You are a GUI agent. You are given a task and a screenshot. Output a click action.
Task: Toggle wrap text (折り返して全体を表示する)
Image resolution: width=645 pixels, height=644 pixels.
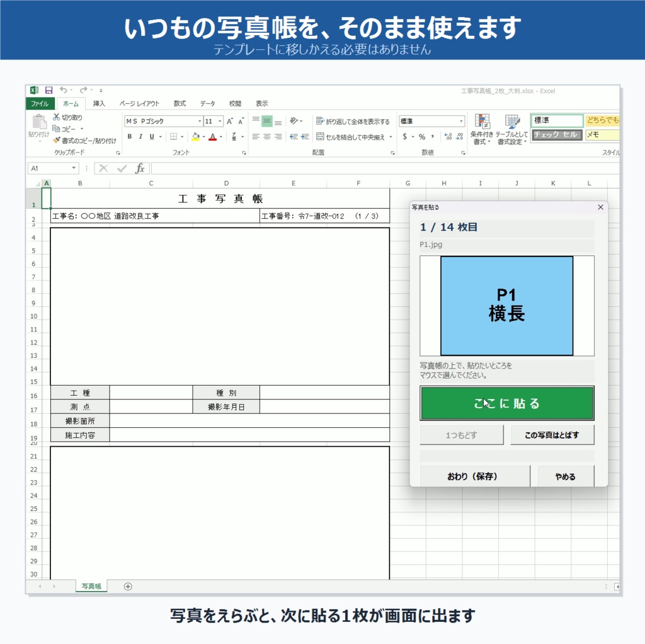pyautogui.click(x=353, y=122)
